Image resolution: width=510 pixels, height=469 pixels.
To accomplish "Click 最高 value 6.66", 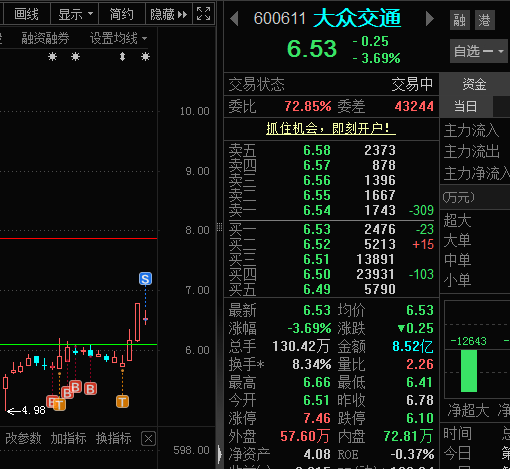I will click(x=317, y=382).
